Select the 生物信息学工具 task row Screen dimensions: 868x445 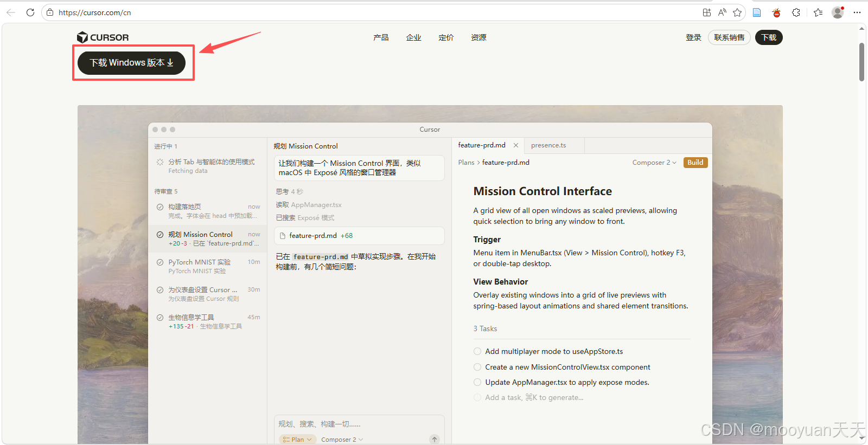[x=208, y=321]
